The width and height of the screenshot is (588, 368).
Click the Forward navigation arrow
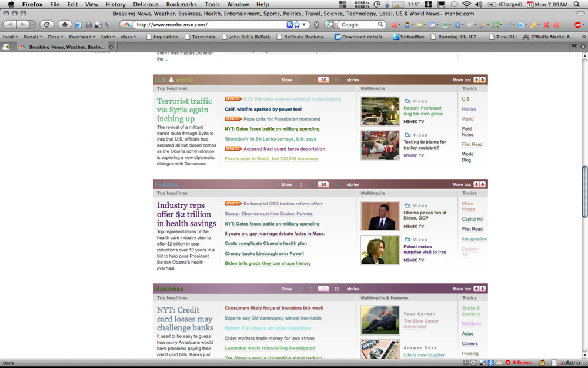pyautogui.click(x=24, y=24)
